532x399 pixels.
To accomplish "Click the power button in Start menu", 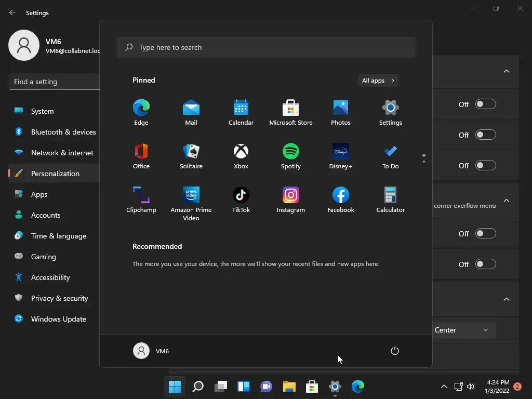I will pos(395,351).
